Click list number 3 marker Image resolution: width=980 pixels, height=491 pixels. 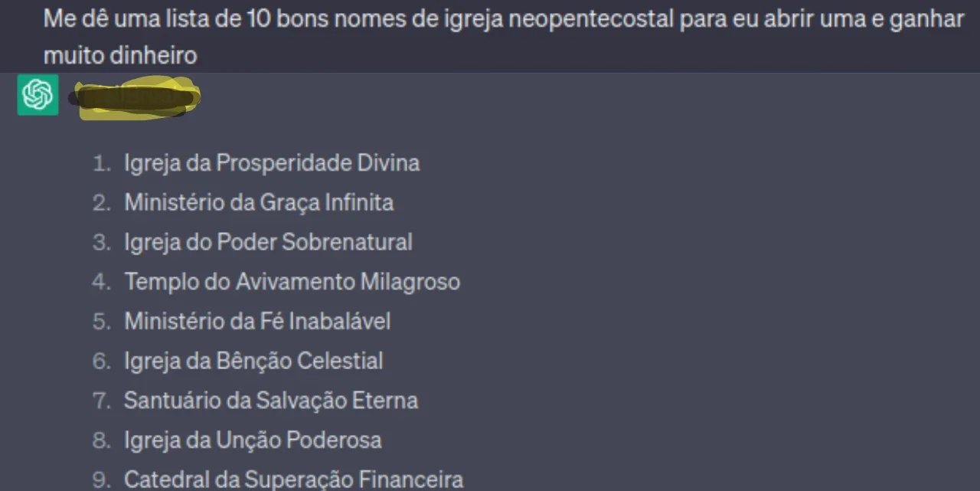[102, 243]
